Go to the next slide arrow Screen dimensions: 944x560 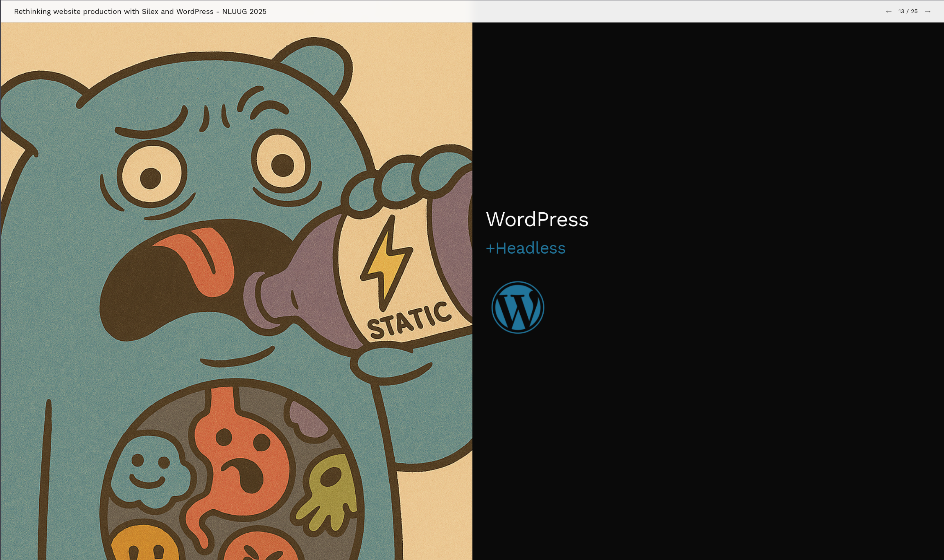pyautogui.click(x=928, y=11)
